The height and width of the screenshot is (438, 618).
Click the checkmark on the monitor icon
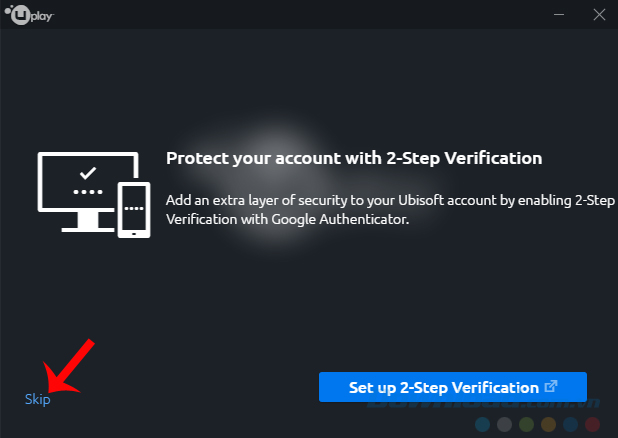(x=87, y=171)
